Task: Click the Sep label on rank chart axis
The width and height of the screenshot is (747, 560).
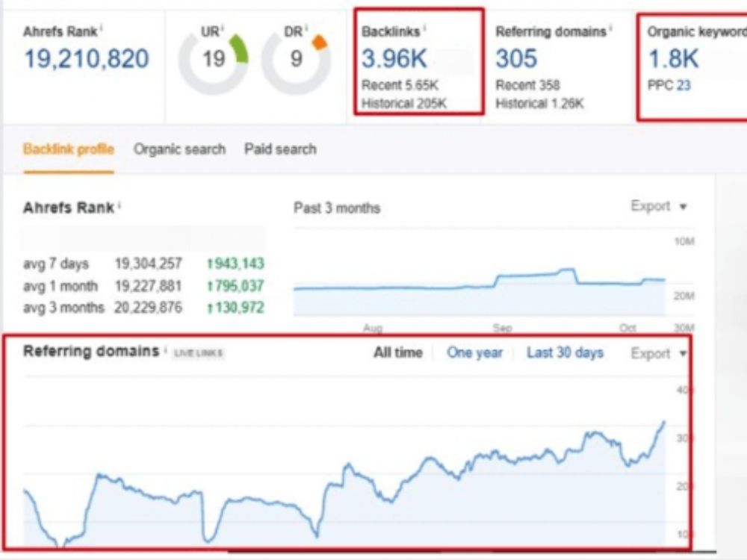Action: coord(503,328)
